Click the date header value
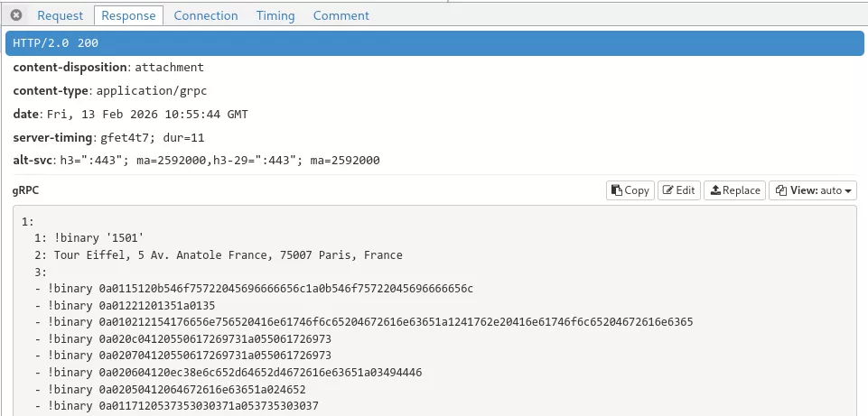This screenshot has height=416, width=868. coord(146,115)
